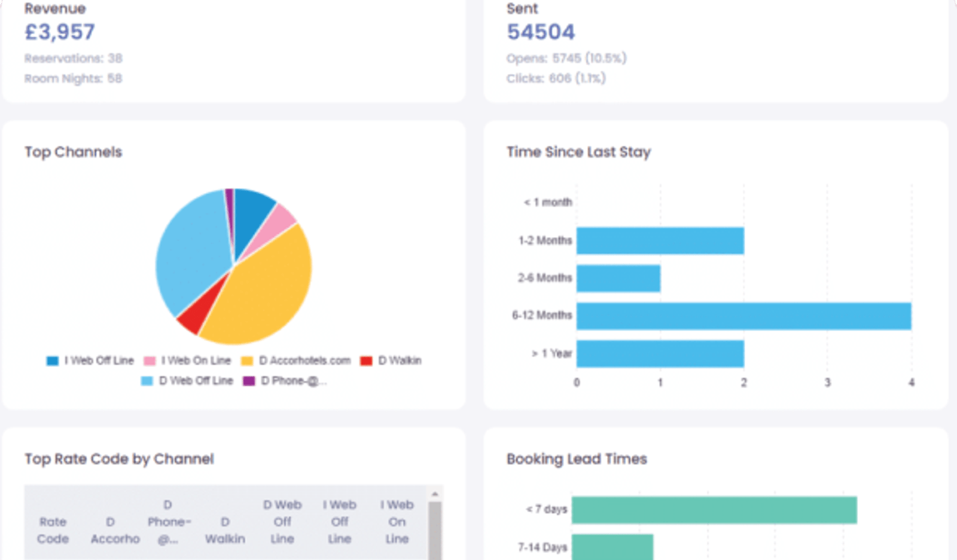Click the Reservations: 38 line
This screenshot has height=560, width=957.
click(74, 59)
